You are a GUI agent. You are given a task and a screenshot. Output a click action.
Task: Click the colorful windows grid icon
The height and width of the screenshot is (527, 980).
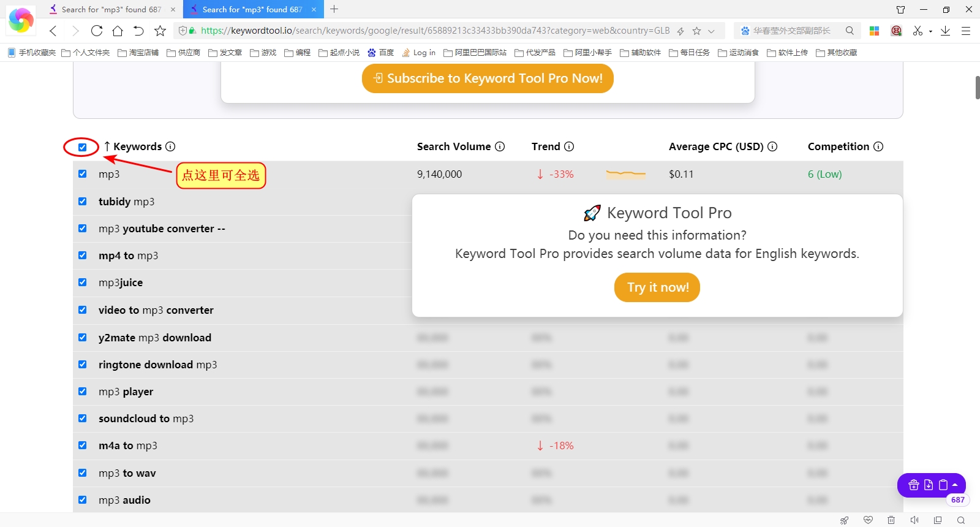(875, 31)
